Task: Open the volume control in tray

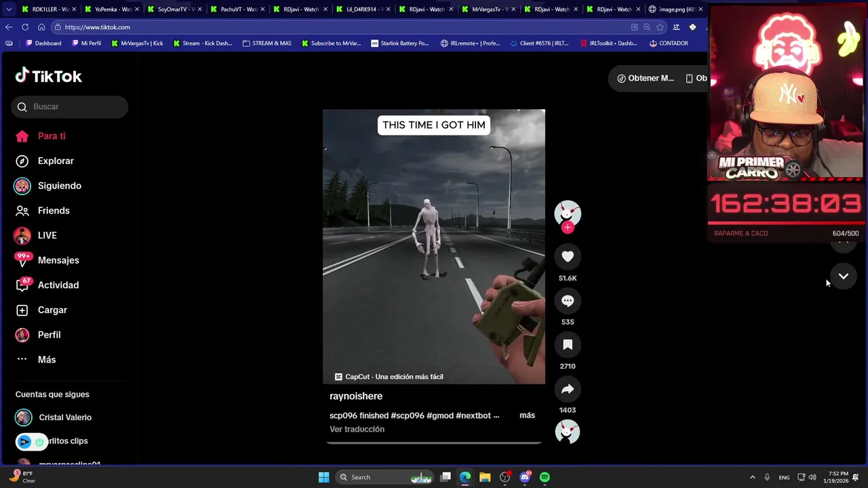Action: point(812,477)
